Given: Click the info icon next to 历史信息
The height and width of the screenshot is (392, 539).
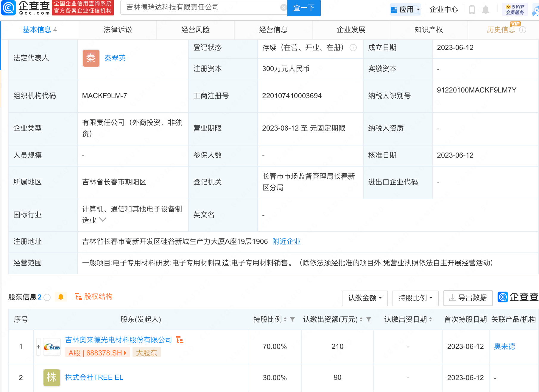Looking at the screenshot, I should (523, 30).
